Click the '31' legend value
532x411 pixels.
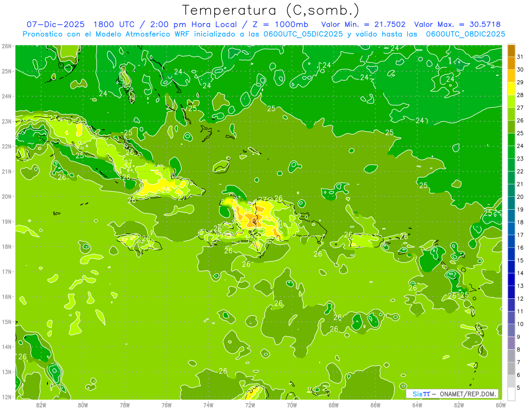point(520,57)
